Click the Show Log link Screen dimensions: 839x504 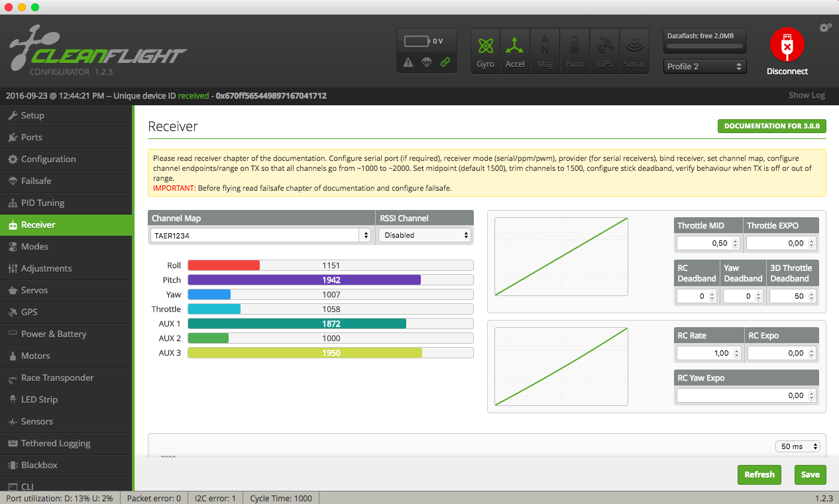(x=807, y=95)
